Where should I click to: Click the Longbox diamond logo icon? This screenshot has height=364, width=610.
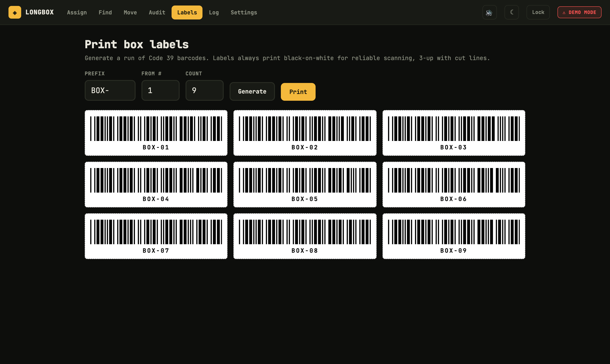pyautogui.click(x=15, y=12)
